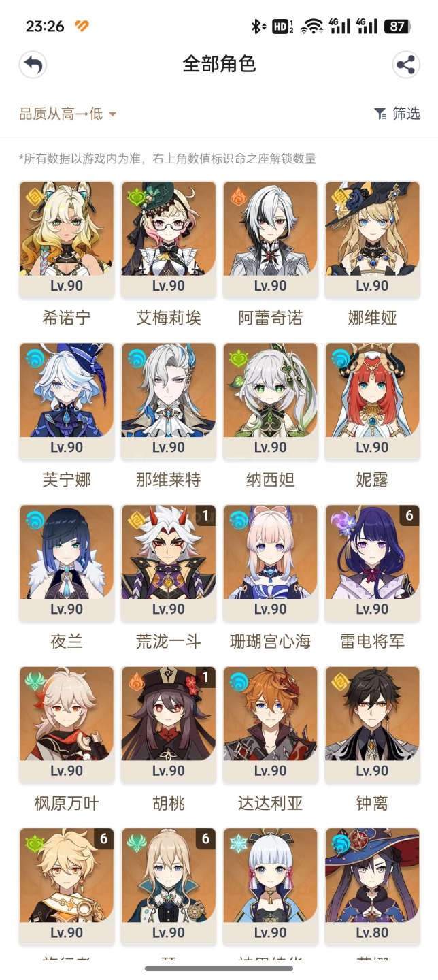Screen dimensions: 438x980
Task: Select the 珊瑚宫心海 character name
Action: tap(271, 642)
